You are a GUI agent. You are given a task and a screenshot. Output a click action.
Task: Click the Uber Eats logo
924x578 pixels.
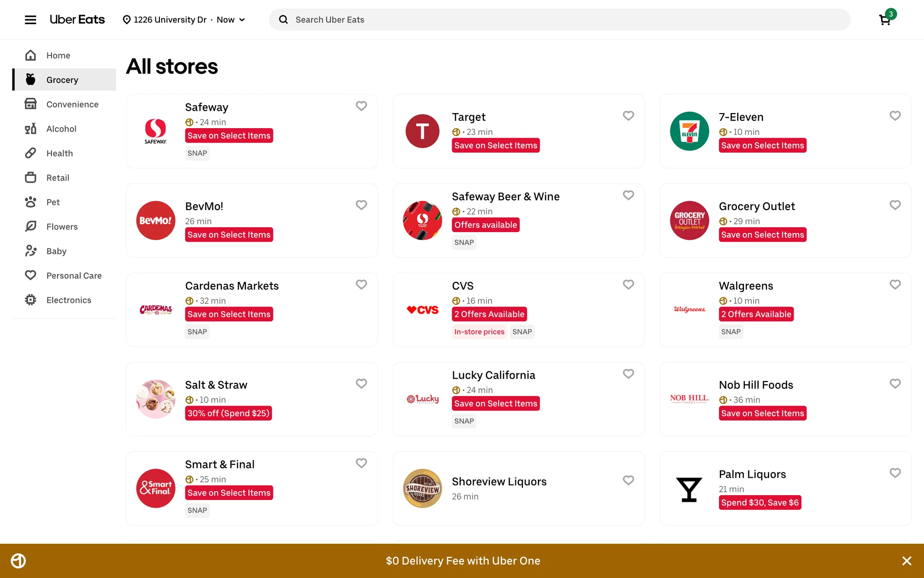77,20
